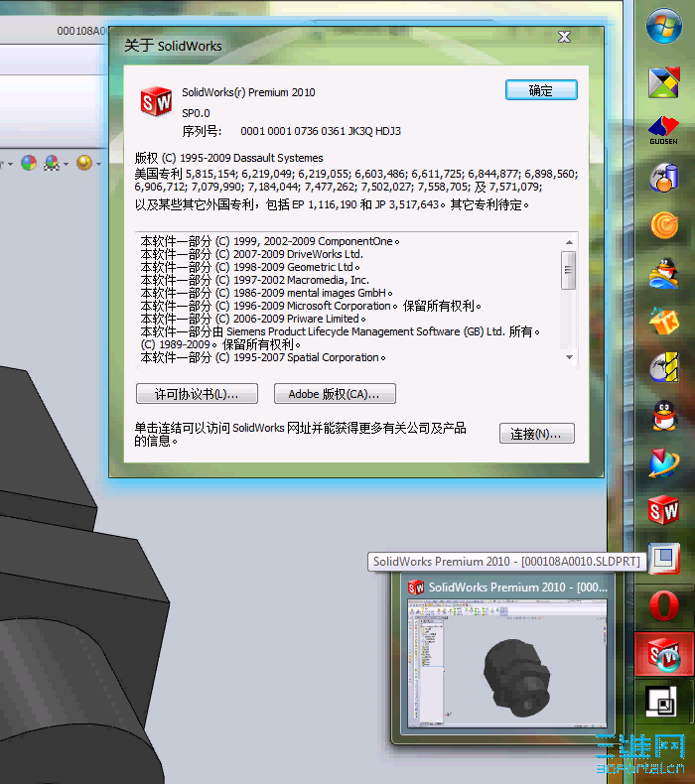Expand the yellow sphere icon dropdown arrow
This screenshot has width=695, height=784.
[98, 164]
